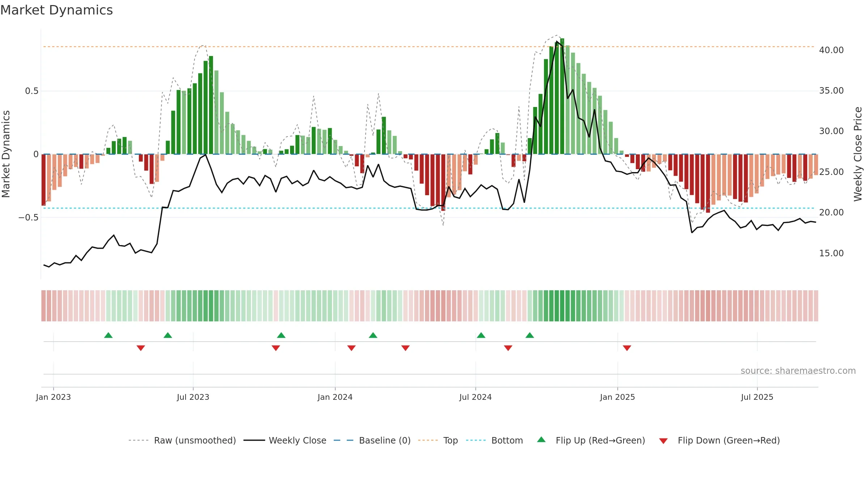Screen dimensions: 868x488
Task: Click the dashed gray Raw line legend sample
Action: (x=139, y=440)
